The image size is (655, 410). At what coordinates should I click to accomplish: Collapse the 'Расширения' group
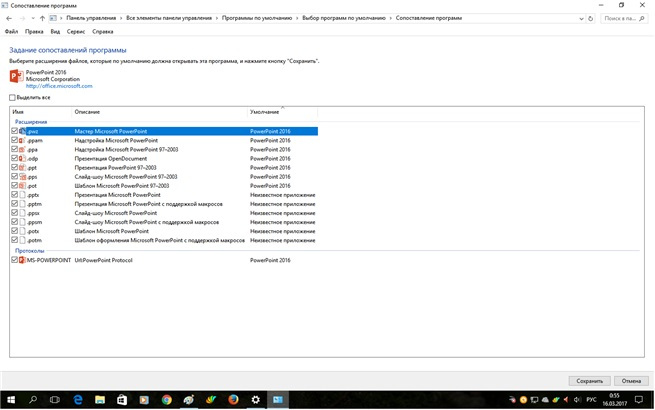click(x=31, y=122)
